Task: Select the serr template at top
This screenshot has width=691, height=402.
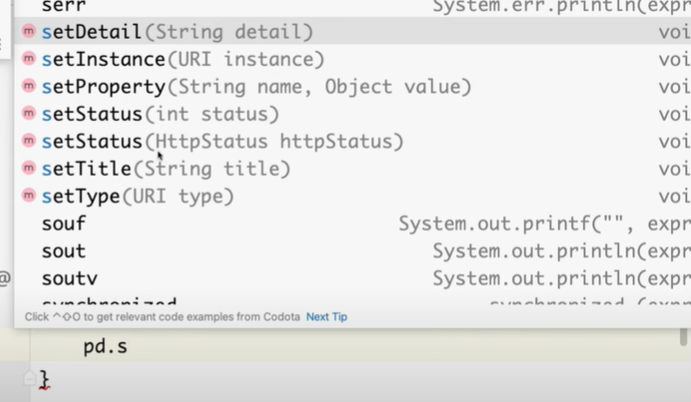Action: pyautogui.click(x=353, y=7)
